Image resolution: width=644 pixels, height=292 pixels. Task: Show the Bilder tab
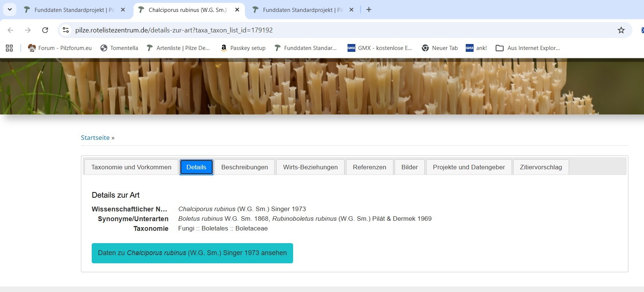point(409,167)
